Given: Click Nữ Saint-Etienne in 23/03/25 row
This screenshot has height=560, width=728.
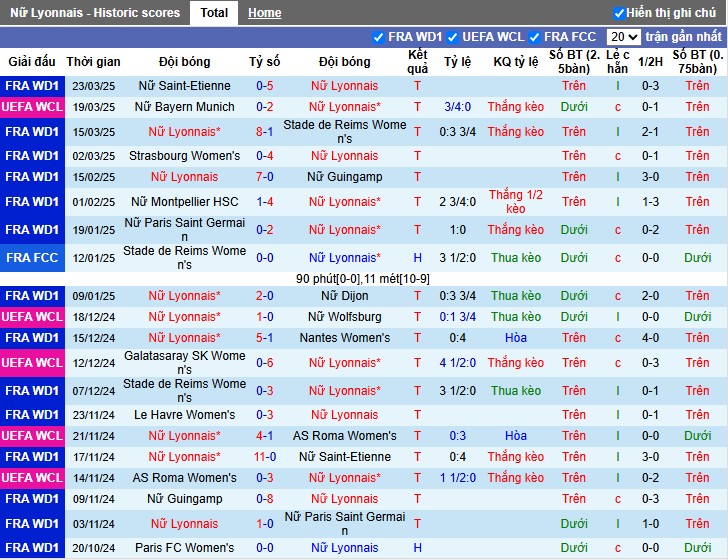Looking at the screenshot, I should 184,86.
